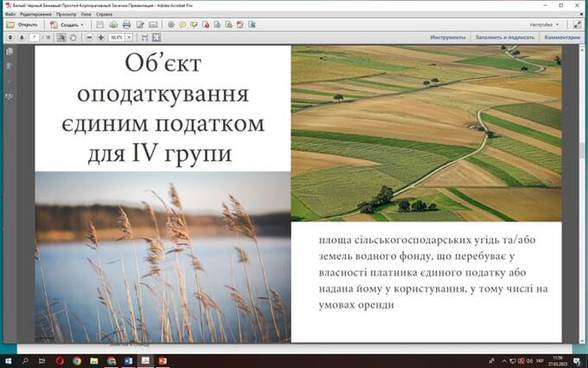Open the Файл menu

(x=10, y=15)
